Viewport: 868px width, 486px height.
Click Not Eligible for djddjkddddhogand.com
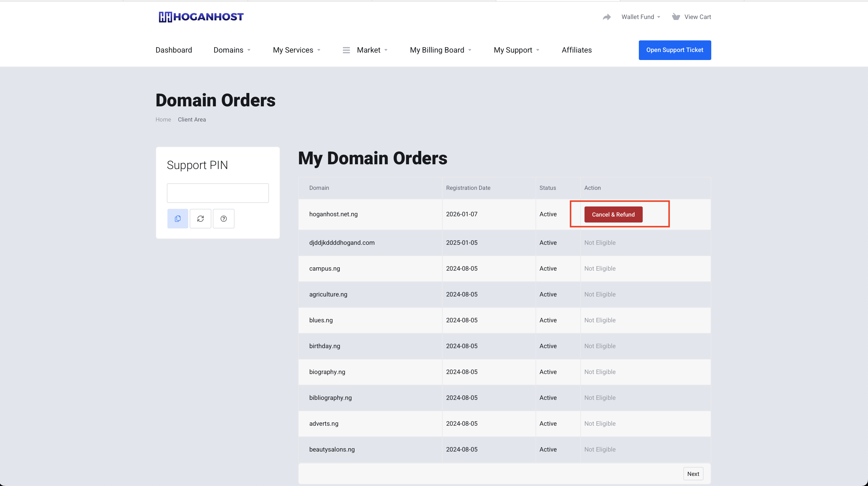[x=600, y=242]
